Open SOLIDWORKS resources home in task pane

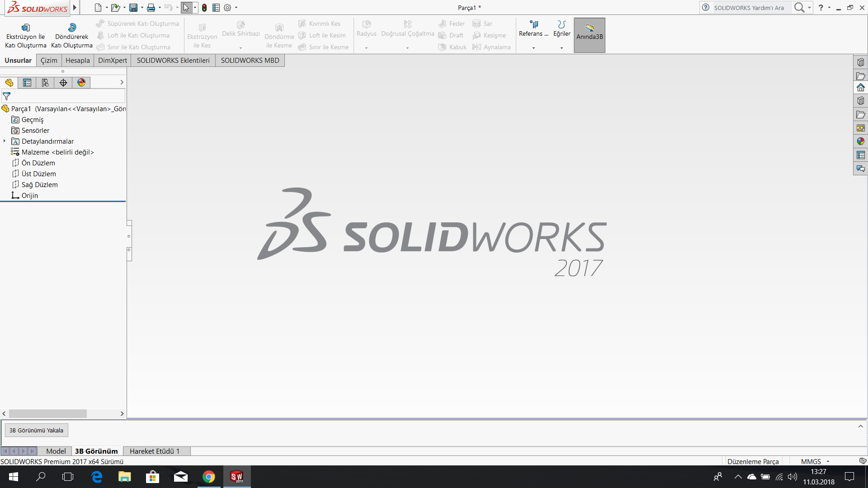coord(861,87)
